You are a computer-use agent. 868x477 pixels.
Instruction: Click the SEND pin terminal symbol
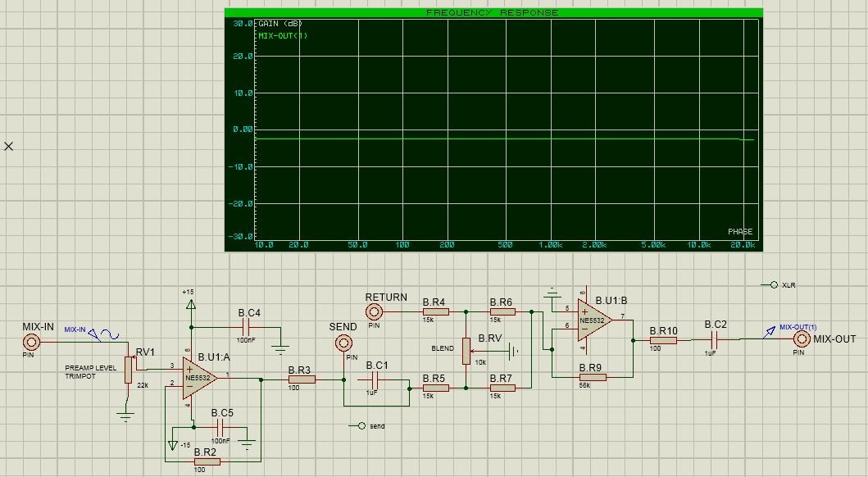pos(343,343)
